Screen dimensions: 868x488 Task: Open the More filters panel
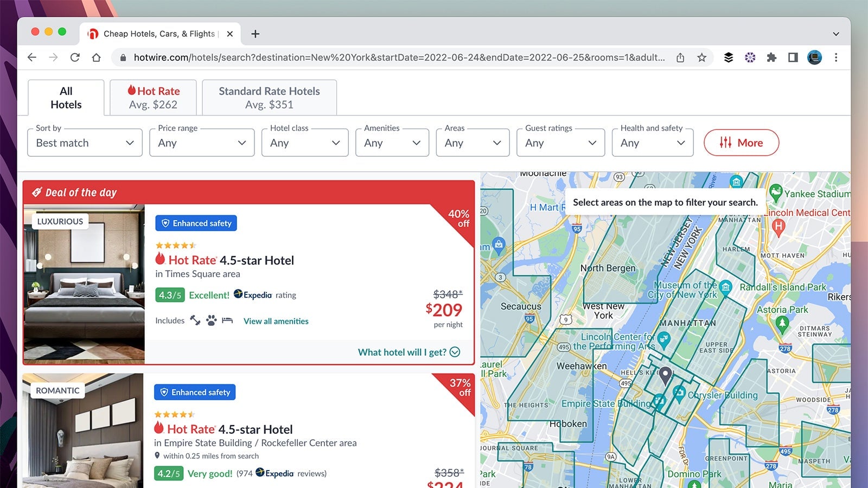point(741,143)
